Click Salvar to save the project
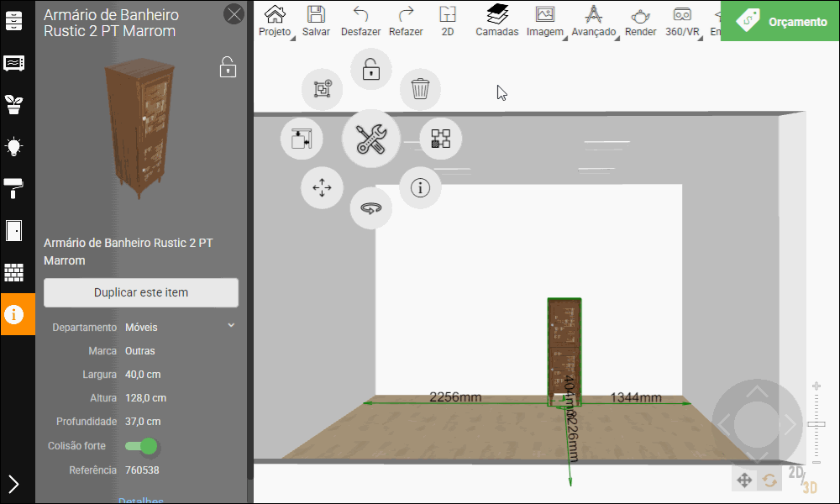 [316, 22]
